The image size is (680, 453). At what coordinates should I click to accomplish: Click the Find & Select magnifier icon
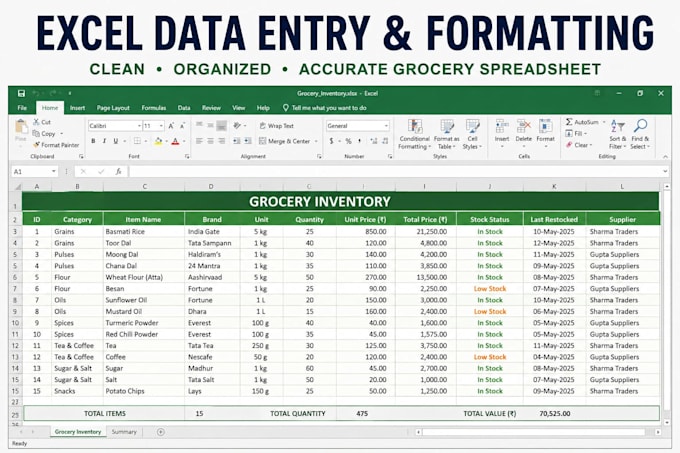pyautogui.click(x=641, y=126)
